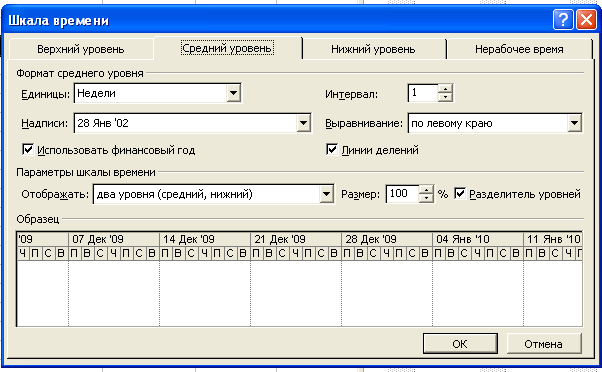Increase the Интервал value with up arrow
Viewport: 602px width, 372px height.
(x=445, y=89)
